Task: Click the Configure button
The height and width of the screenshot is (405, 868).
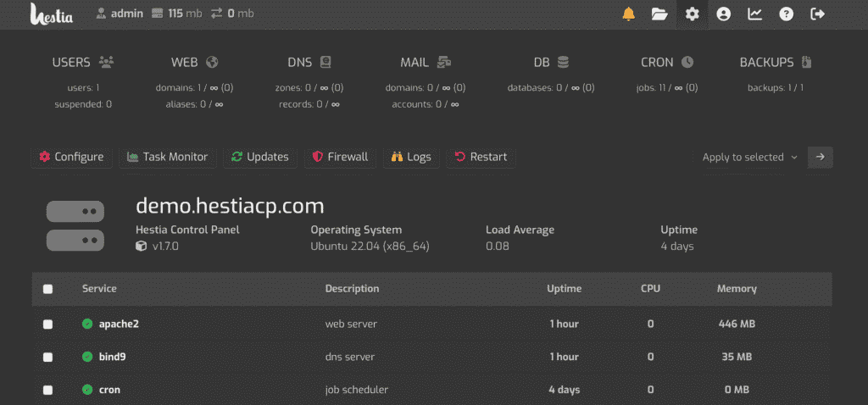Action: (71, 157)
